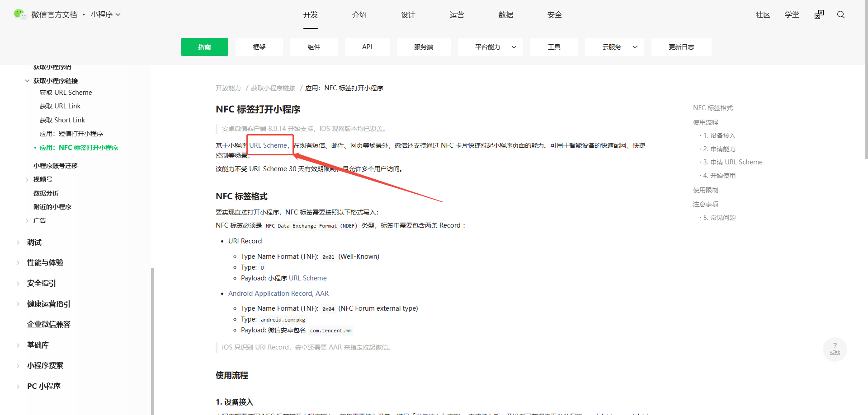Open 获取 URL Link in sidebar
The width and height of the screenshot is (868, 415).
pos(60,106)
